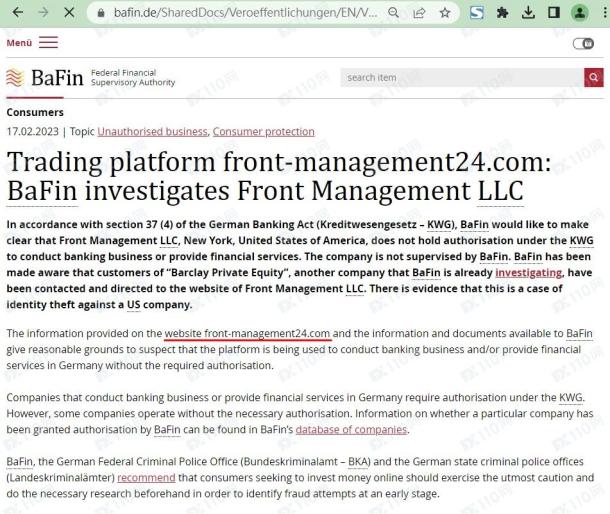Follow the 'investigating' link

[529, 273]
